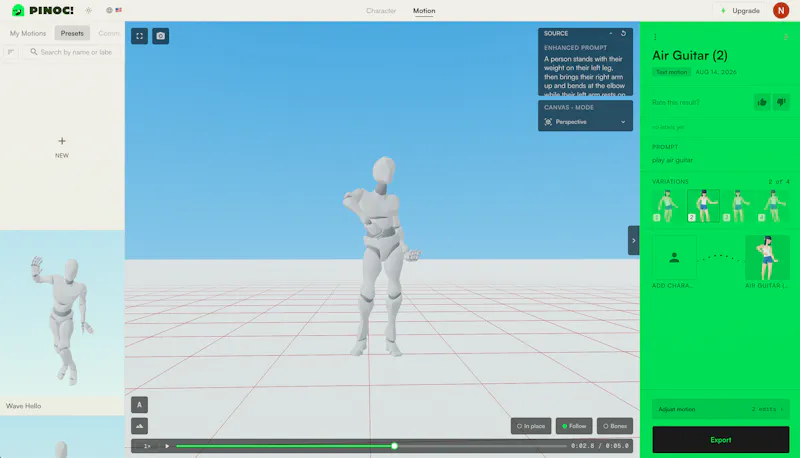Play the motion animation

(167, 446)
